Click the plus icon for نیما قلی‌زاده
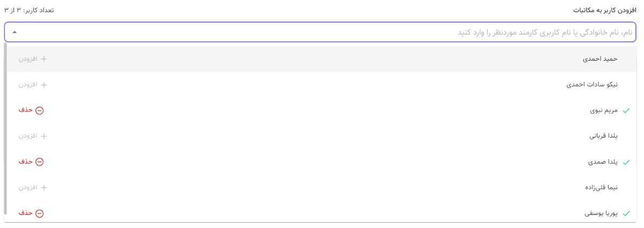Viewport: 644px width, 228px height. (44, 188)
